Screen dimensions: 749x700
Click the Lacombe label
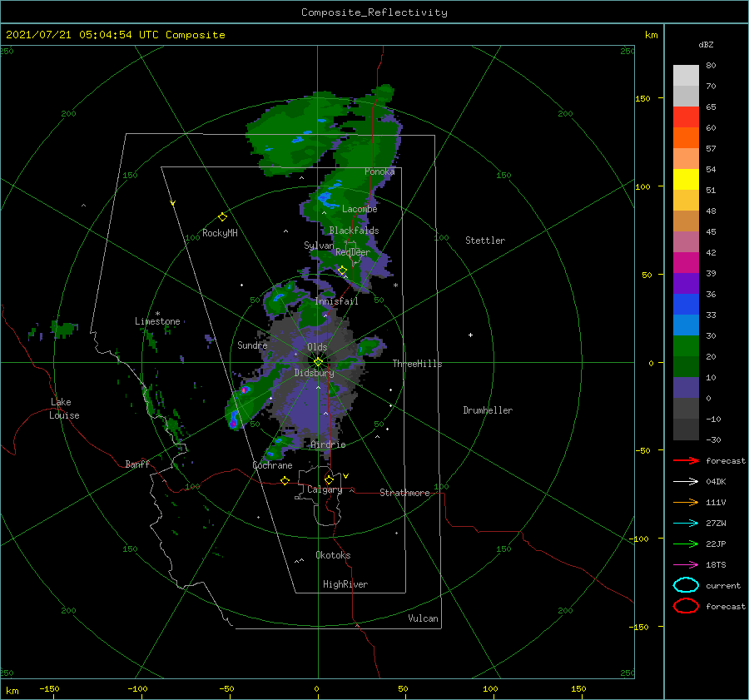[360, 209]
